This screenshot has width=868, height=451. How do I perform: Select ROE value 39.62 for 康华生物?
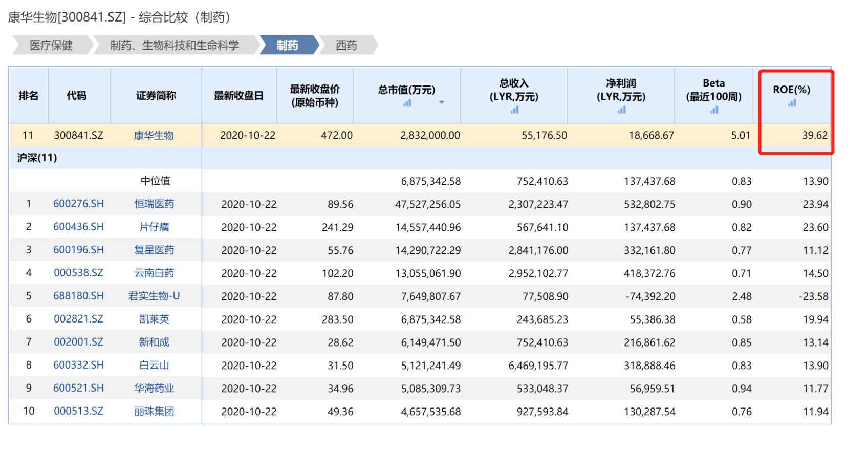[815, 135]
